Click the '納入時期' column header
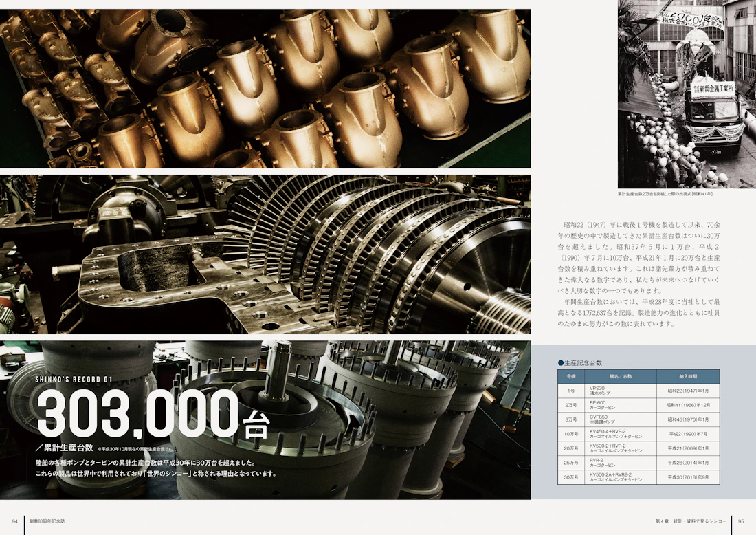This screenshot has height=535, width=756. point(688,376)
